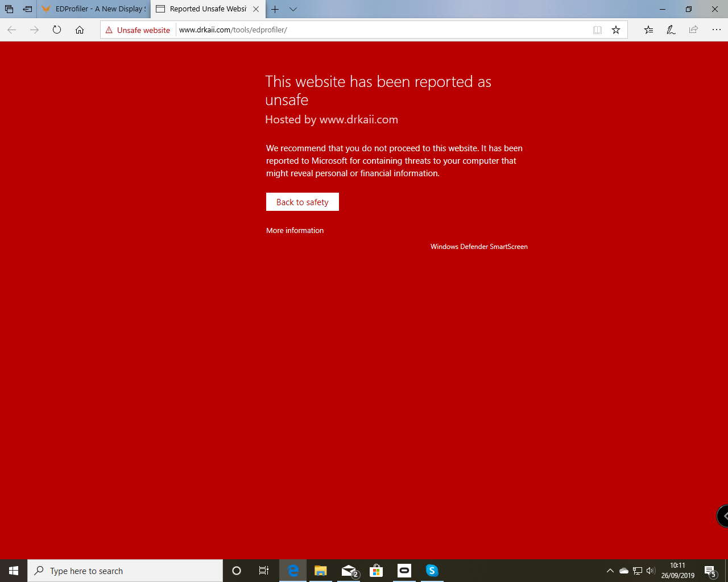The image size is (728, 582).
Task: Select the www.drkaii.com address bar URL
Action: pos(233,30)
